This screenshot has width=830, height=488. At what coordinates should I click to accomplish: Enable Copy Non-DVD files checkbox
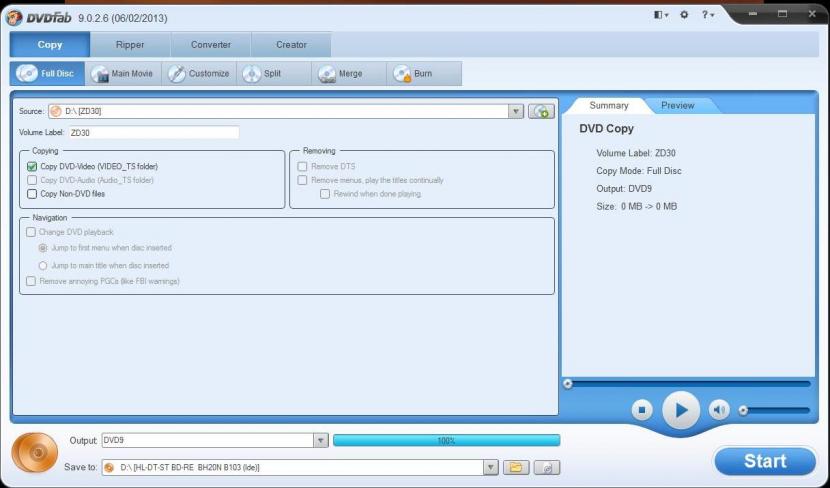tap(33, 194)
